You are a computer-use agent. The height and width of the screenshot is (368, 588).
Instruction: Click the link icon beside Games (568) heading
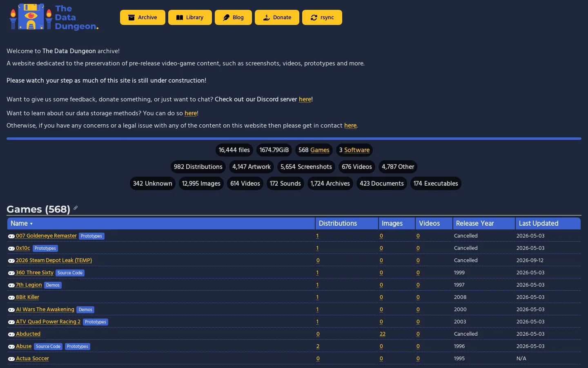pyautogui.click(x=76, y=208)
